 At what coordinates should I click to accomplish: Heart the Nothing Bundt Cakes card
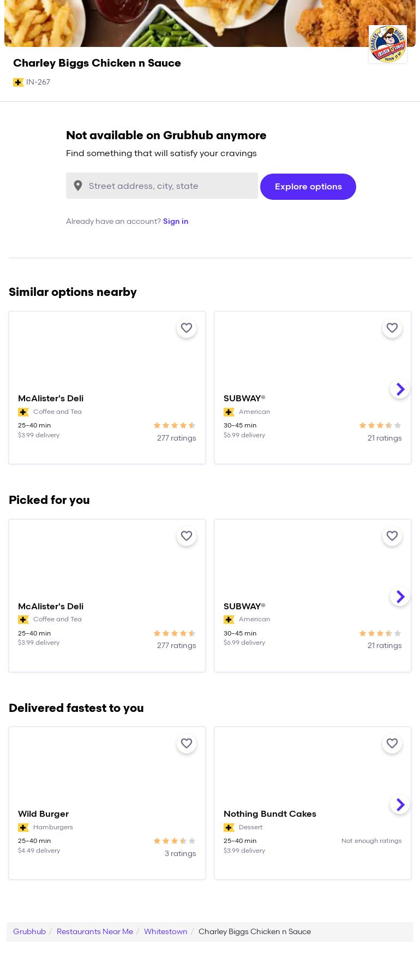(x=392, y=744)
